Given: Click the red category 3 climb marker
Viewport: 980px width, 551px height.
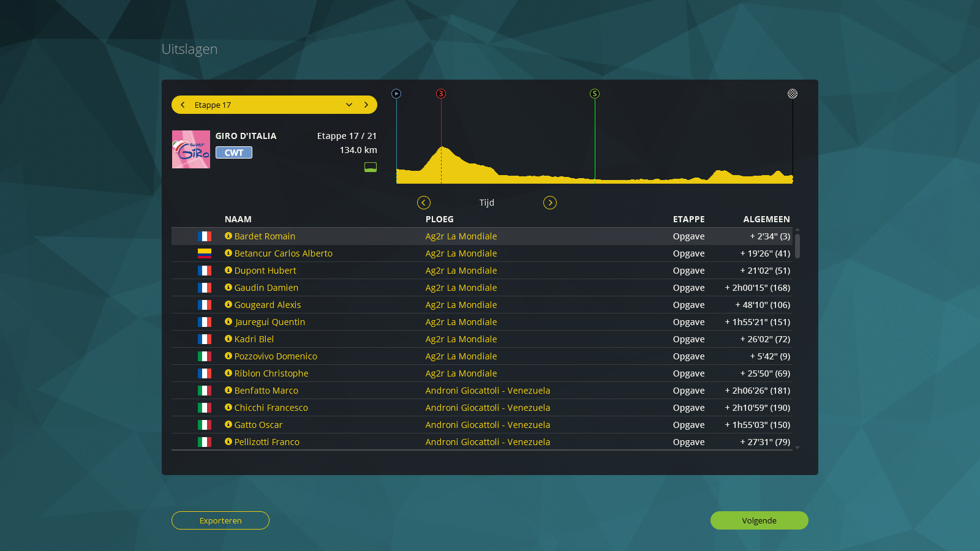Looking at the screenshot, I should 441,94.
